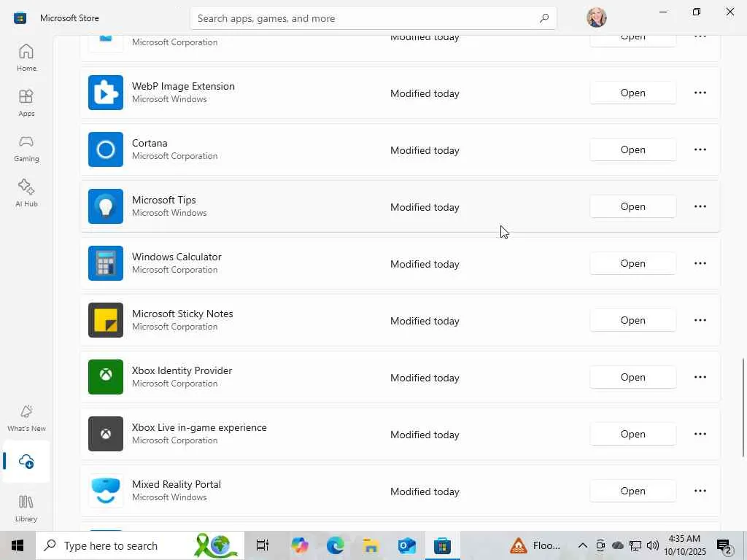Show hidden icons chevron in system tray
Screen dimensions: 747x560
pyautogui.click(x=582, y=545)
